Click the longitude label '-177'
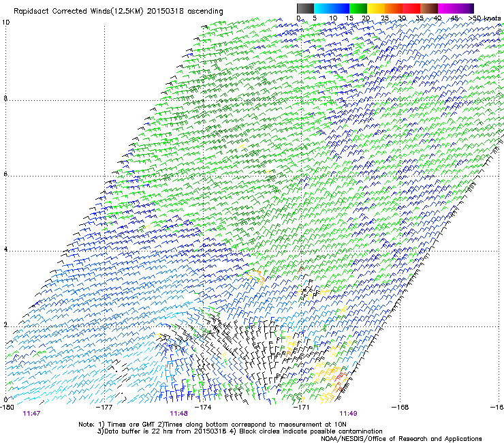 coord(104,408)
